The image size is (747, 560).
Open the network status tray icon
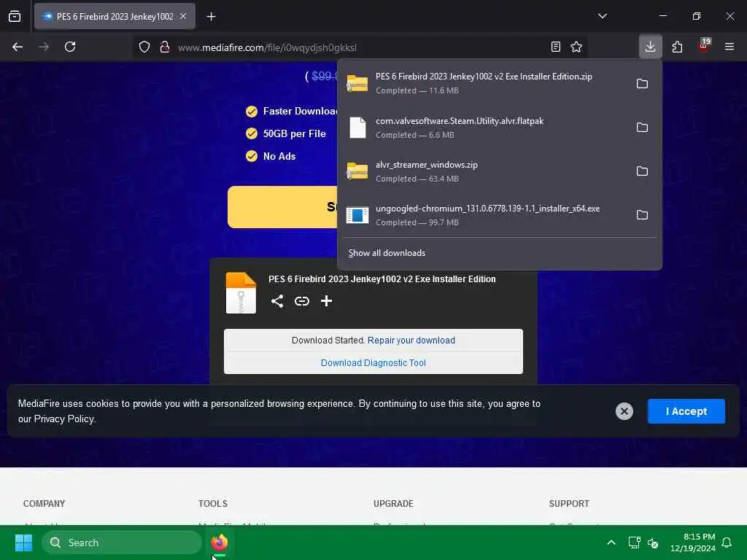[x=634, y=542]
